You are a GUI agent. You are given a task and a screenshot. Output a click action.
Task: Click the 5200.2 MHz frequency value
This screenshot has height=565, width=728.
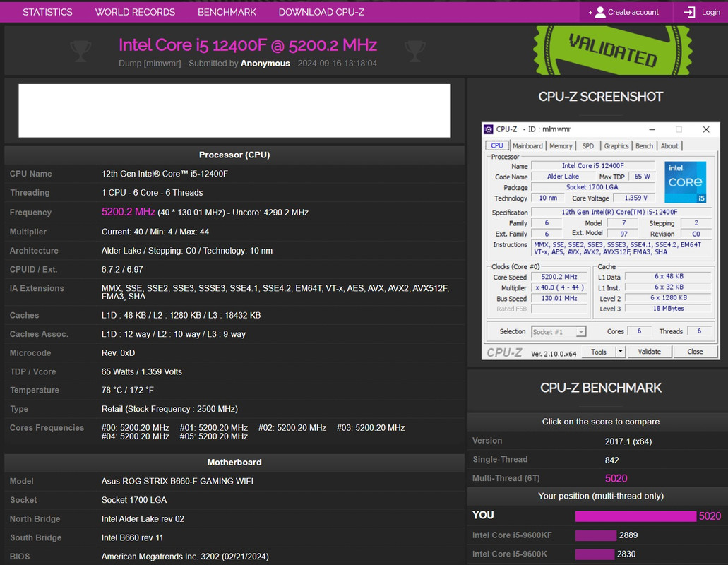point(129,212)
